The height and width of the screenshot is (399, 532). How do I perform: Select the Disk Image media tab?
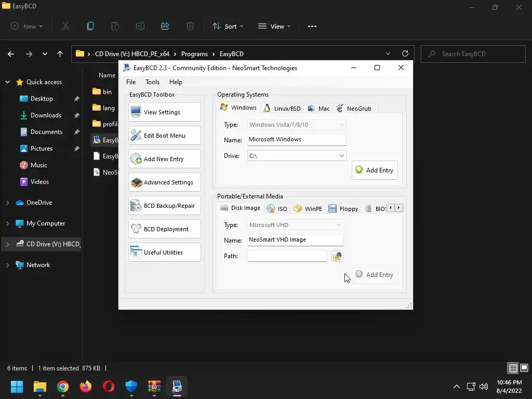240,208
